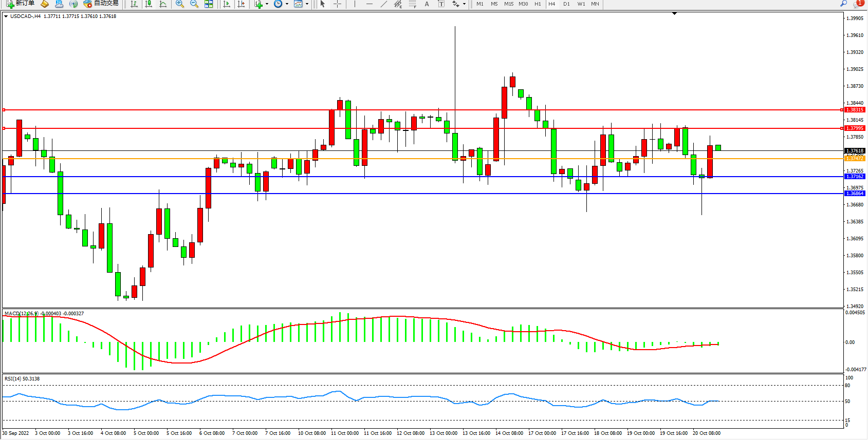Screen dimensions: 868x440
Task: Zoom out of the chart
Action: pos(194,4)
